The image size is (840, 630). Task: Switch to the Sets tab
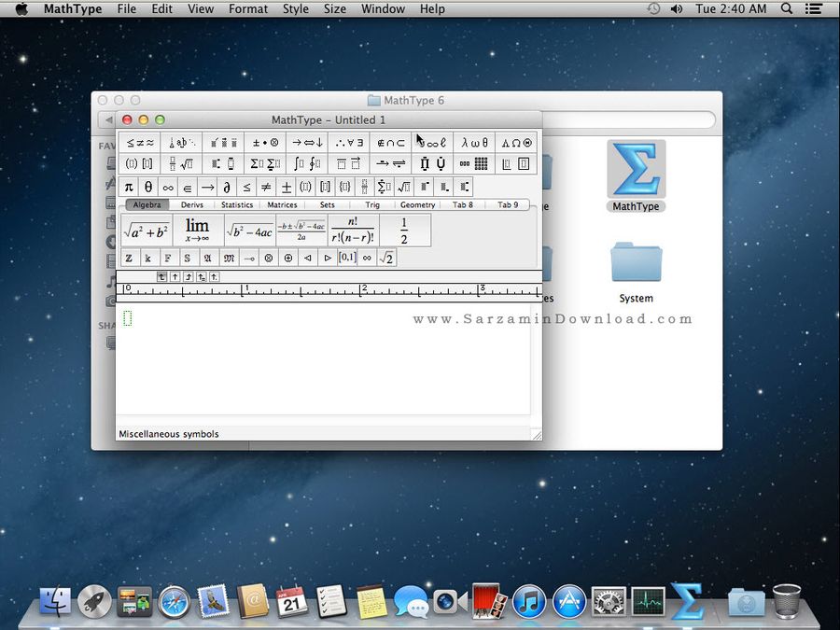pos(327,204)
